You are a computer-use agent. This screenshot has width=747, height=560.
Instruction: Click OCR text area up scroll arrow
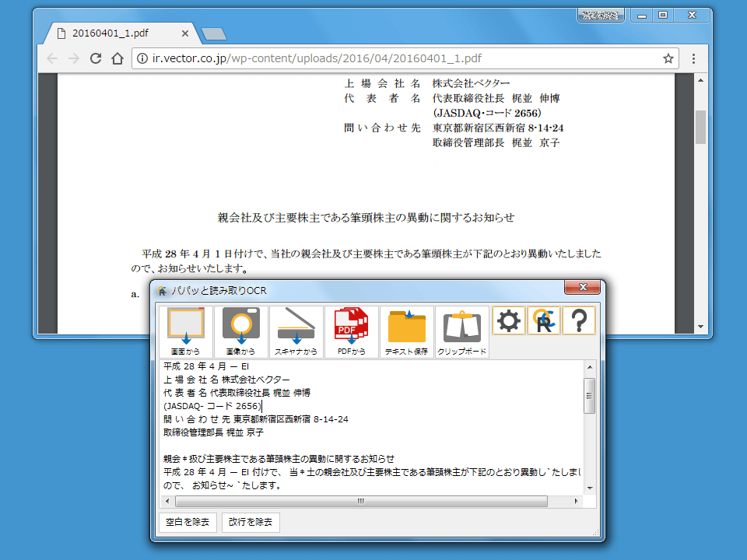(x=590, y=366)
